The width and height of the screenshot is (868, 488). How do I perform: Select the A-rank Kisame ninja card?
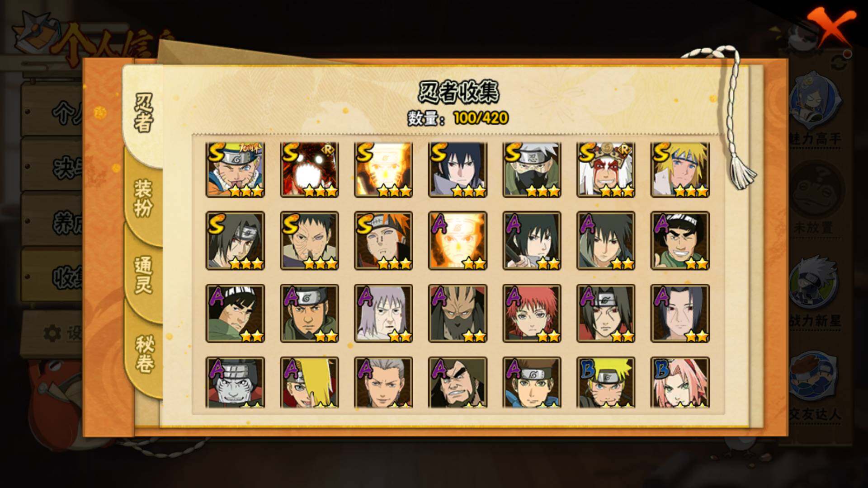click(235, 382)
